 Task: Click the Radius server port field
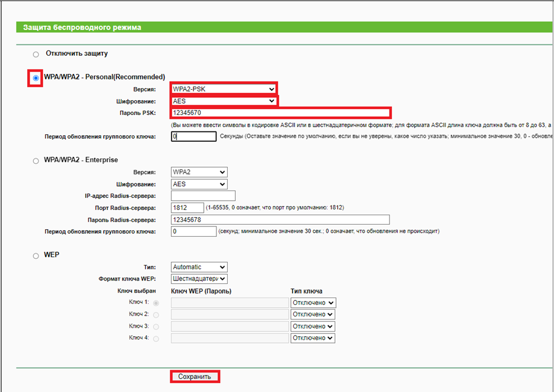[187, 208]
